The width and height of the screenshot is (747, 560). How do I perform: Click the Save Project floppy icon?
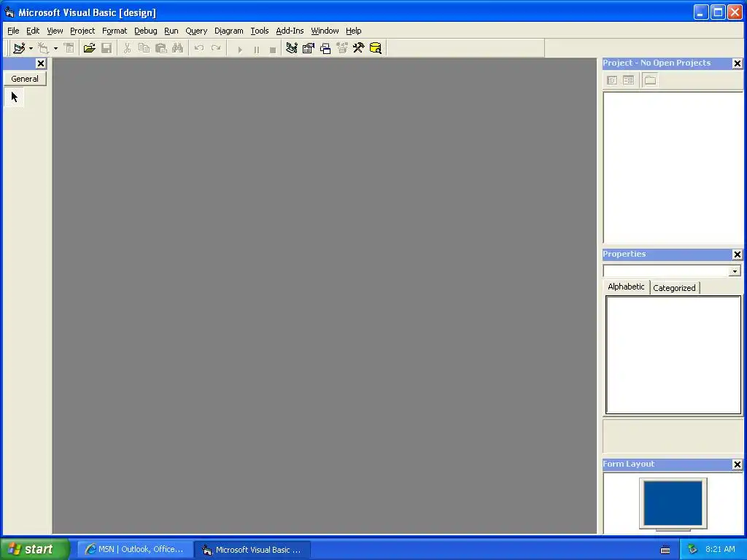coord(107,48)
